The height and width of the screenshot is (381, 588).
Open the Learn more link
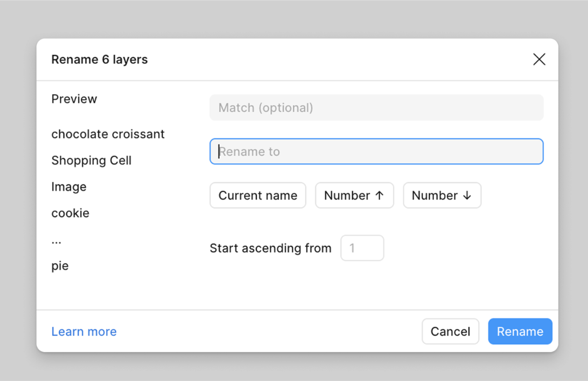click(84, 331)
